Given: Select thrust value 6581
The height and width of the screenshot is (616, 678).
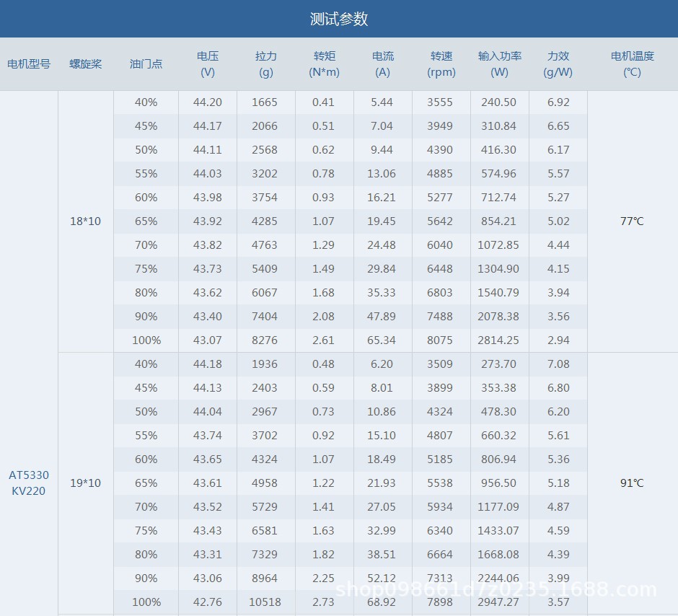Looking at the screenshot, I should coord(265,530).
